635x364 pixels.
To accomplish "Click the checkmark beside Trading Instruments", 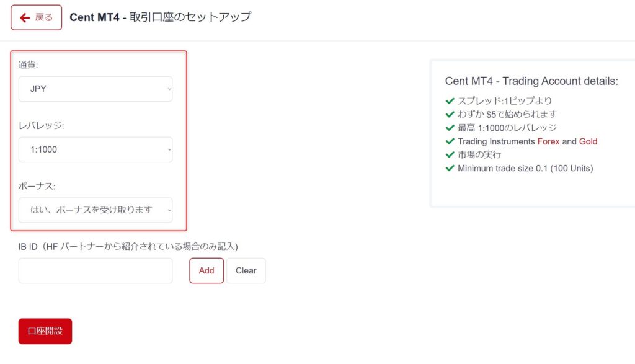I will tap(450, 141).
